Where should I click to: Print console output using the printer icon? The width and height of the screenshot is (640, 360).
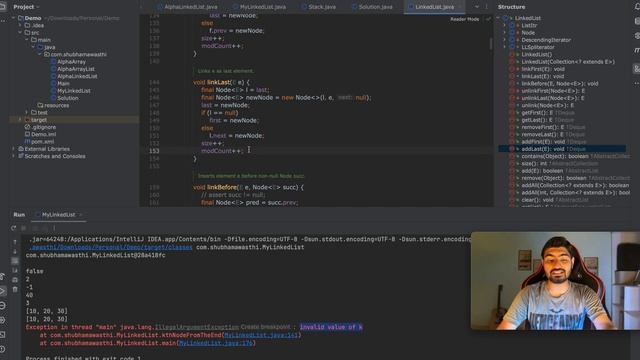click(15, 280)
